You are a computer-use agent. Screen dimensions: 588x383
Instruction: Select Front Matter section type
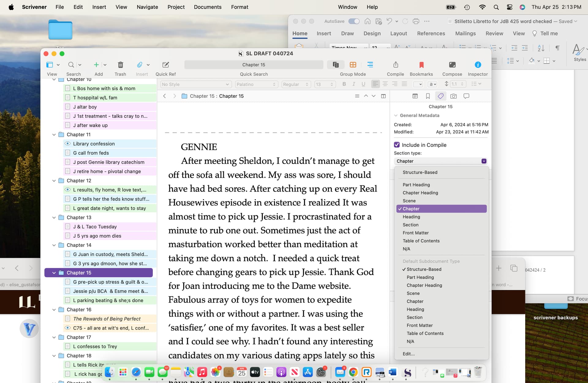[x=441, y=233]
